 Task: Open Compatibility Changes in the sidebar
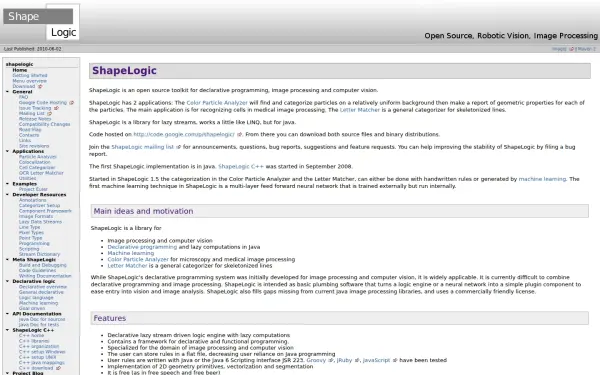[44, 124]
